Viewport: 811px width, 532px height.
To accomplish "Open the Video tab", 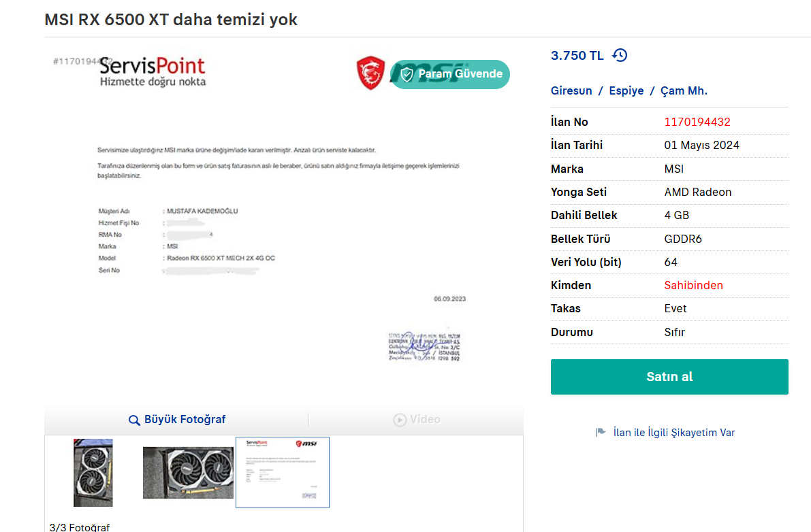I will click(416, 420).
